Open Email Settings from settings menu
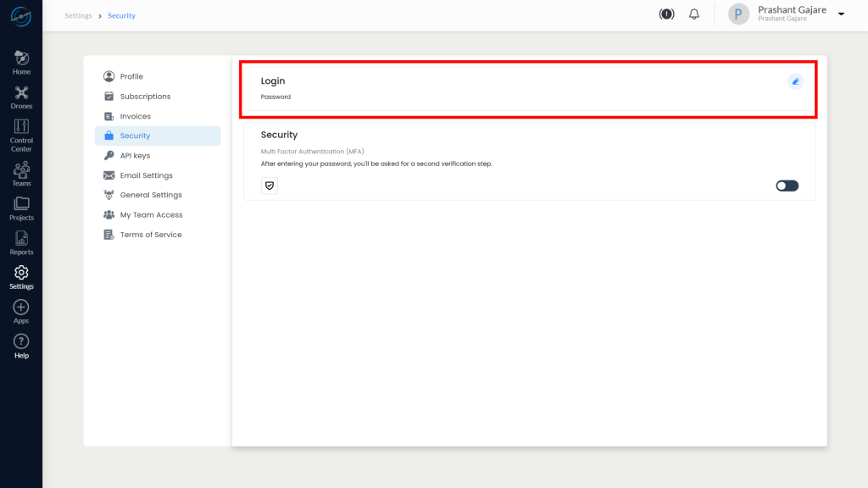This screenshot has width=868, height=488. click(146, 175)
